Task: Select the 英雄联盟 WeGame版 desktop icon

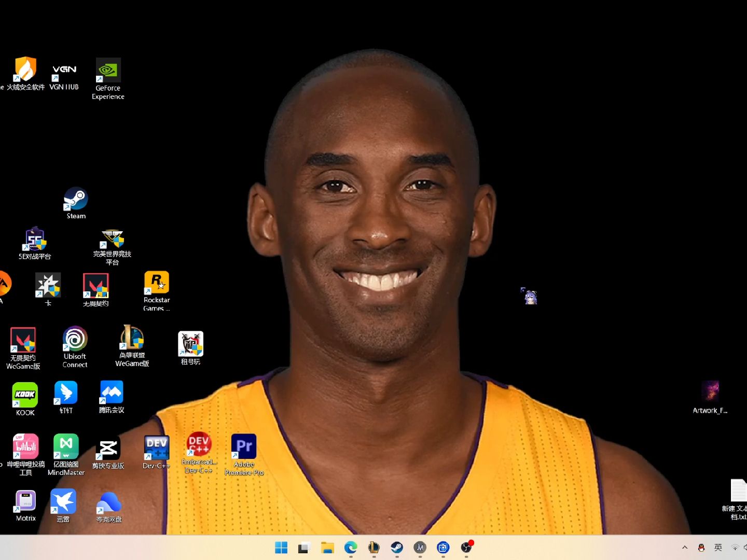Action: (132, 346)
